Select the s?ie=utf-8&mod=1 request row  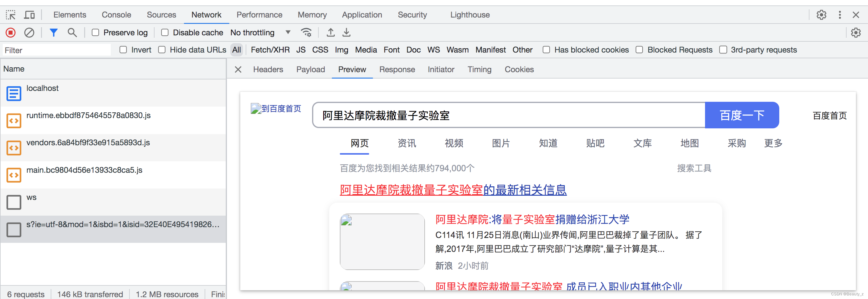[x=113, y=229]
